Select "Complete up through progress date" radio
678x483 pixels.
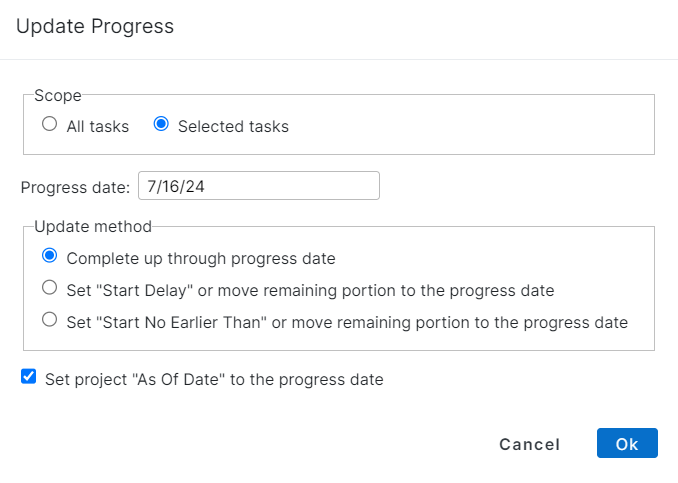tap(50, 257)
